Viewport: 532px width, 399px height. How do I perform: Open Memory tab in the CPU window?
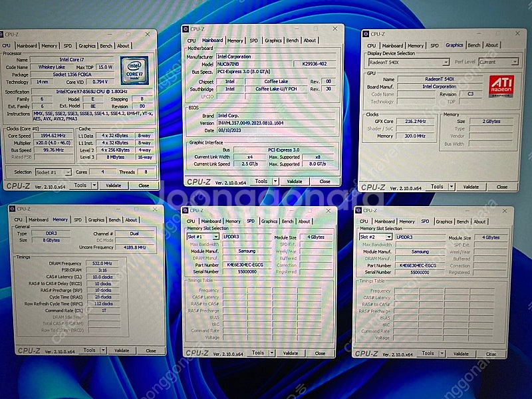[49, 46]
